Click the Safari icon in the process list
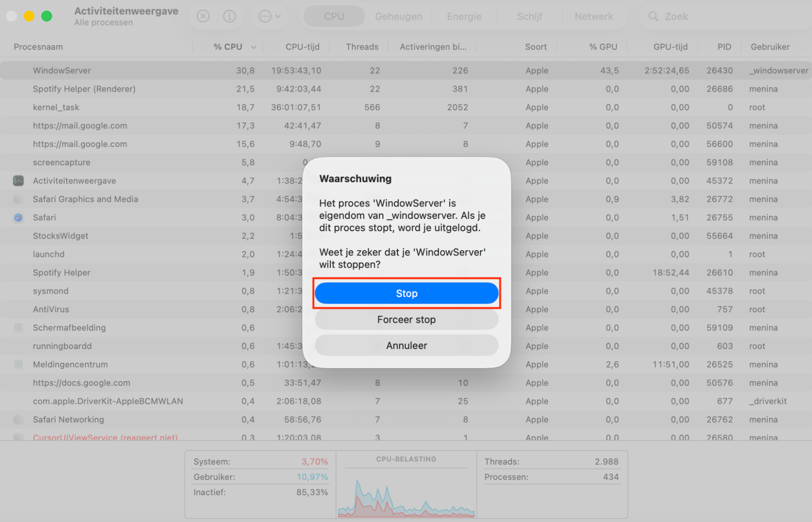Image resolution: width=812 pixels, height=522 pixels. (18, 217)
